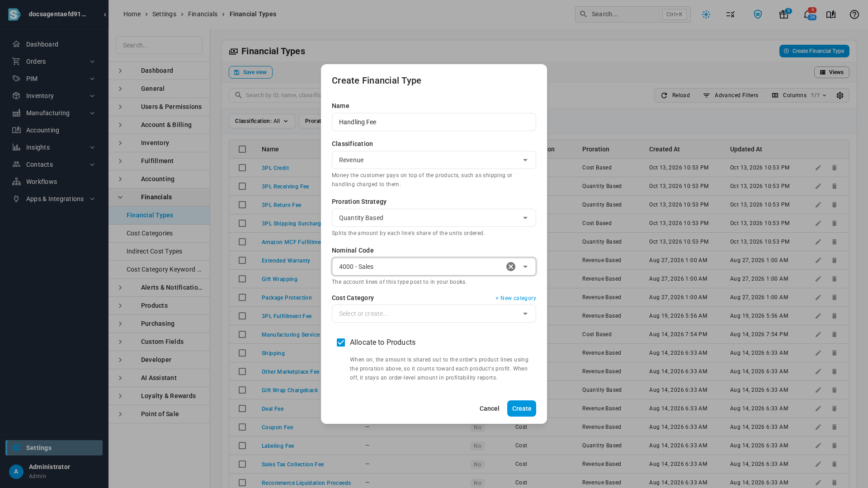Image resolution: width=868 pixels, height=488 pixels.
Task: Open the help question-mark icon
Action: tap(854, 14)
